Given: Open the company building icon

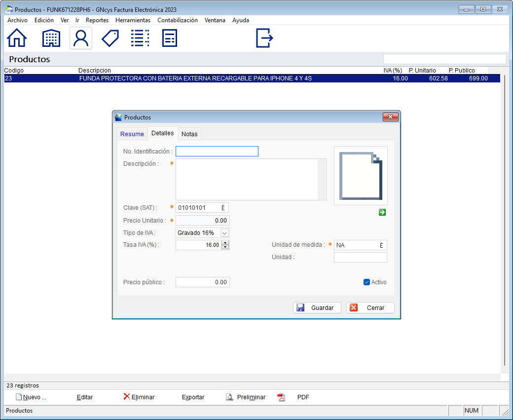Looking at the screenshot, I should point(51,38).
